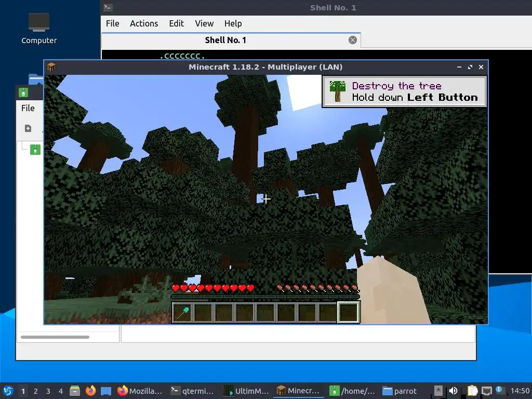Open the File menu in the archive manager window
The width and height of the screenshot is (532, 399).
click(x=28, y=108)
